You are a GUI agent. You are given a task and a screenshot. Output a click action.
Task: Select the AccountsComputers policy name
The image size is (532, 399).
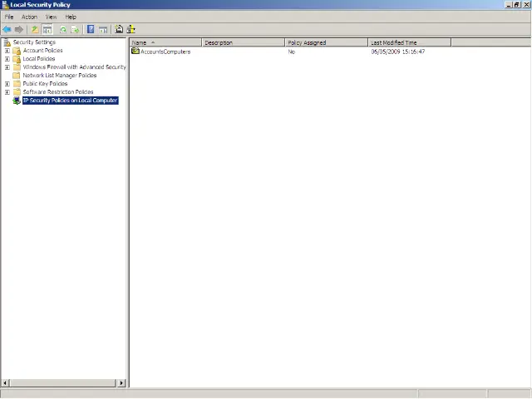coord(165,52)
